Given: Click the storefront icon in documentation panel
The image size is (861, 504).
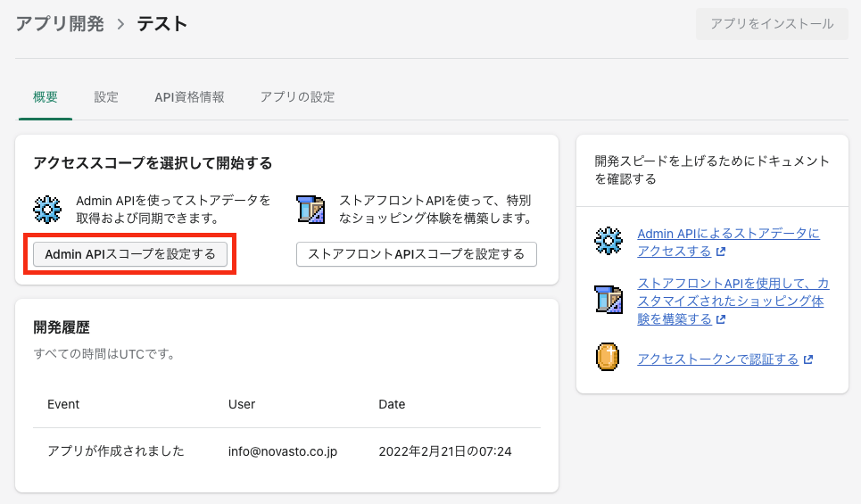Looking at the screenshot, I should pos(608,300).
